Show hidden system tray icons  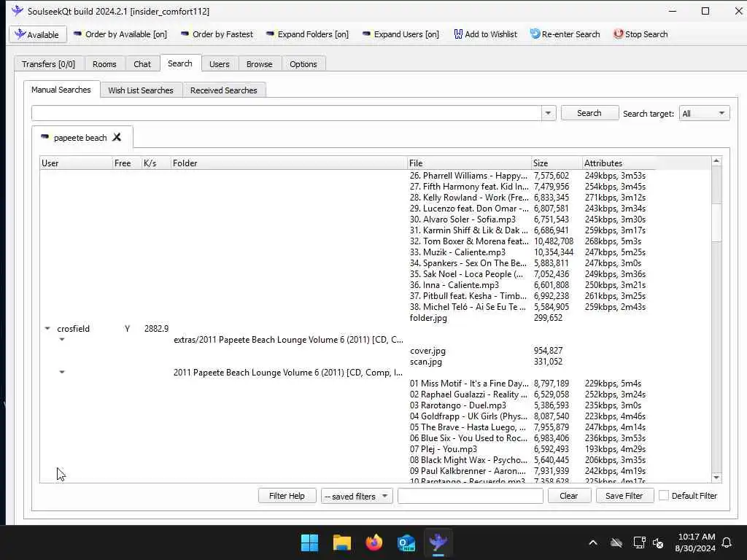(x=593, y=542)
